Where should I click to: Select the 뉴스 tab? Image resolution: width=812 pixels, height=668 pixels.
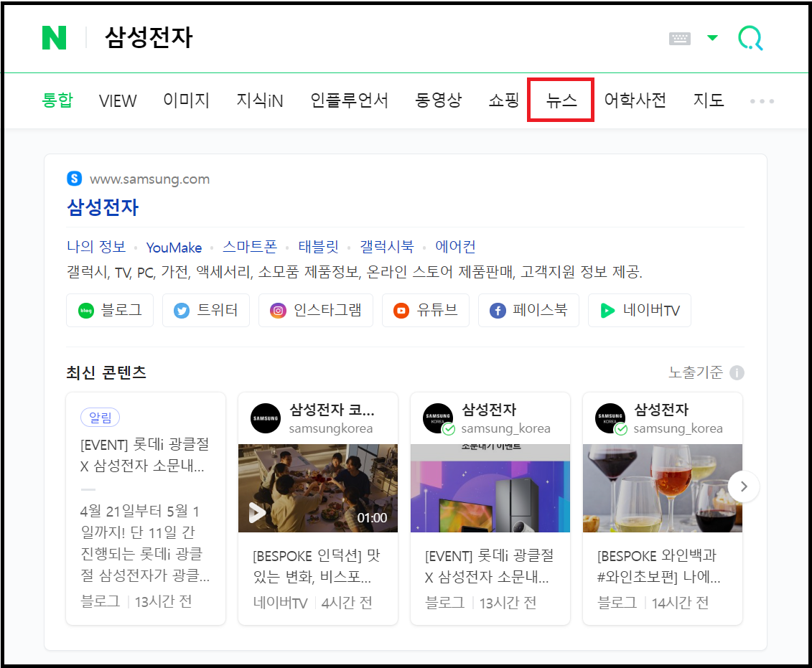(x=561, y=100)
